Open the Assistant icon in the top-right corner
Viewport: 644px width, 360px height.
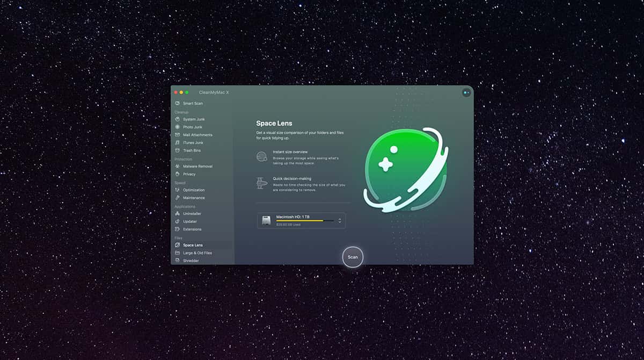tap(466, 92)
